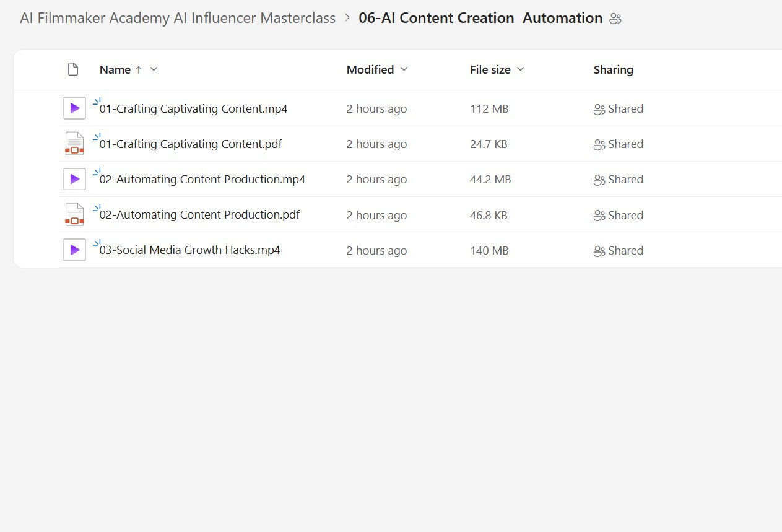
Task: Select the 06-AI Content Creation Automation breadcrumb
Action: (480, 18)
